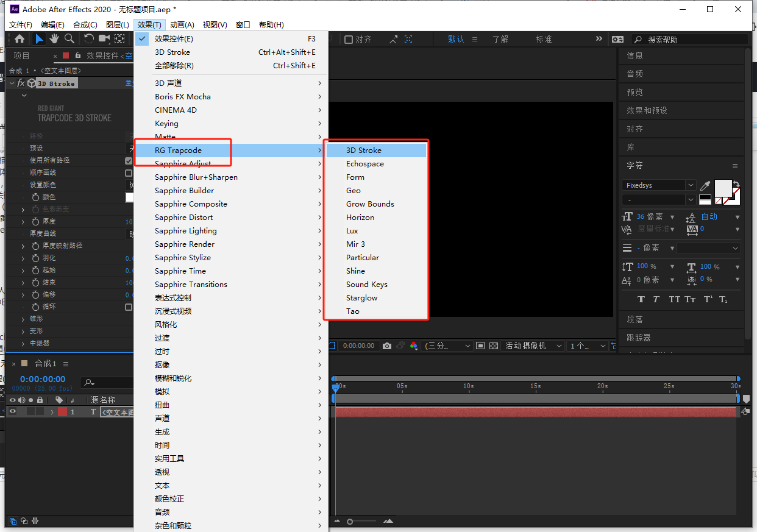Activate the Zoom tool

tap(69, 38)
